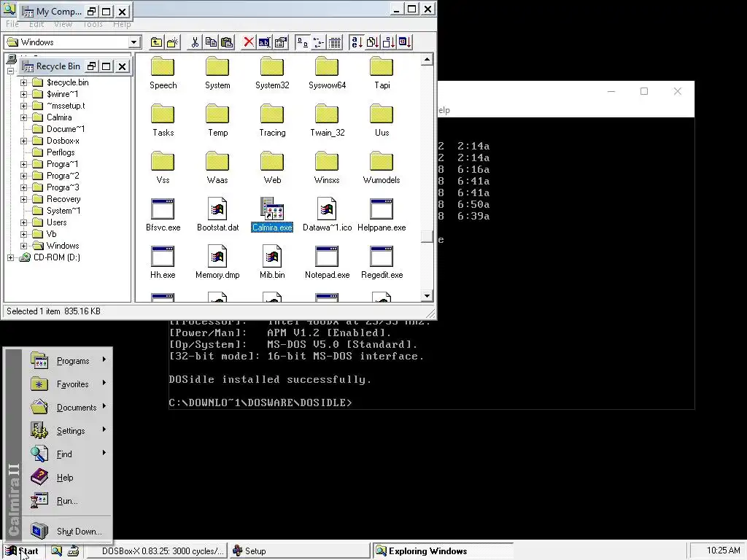Viewport: 747px width, 560px height.
Task: Create a new folder with toolbar icon
Action: [x=172, y=42]
